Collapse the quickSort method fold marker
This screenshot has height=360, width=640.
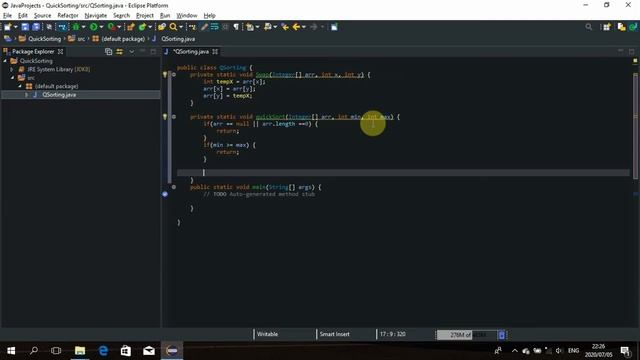click(174, 117)
